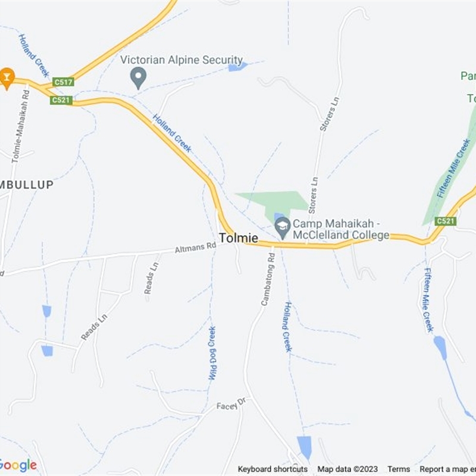Click Report a map error link
This screenshot has width=476, height=476.
[x=448, y=469]
